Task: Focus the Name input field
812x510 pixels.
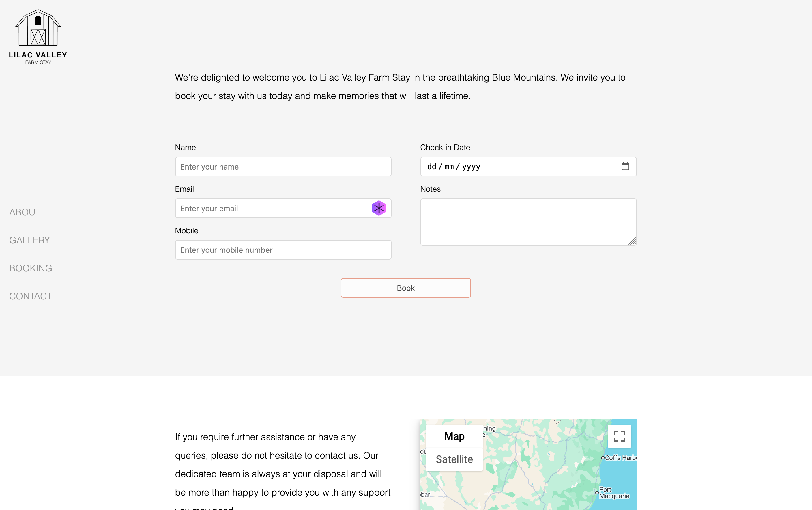Action: click(x=283, y=167)
